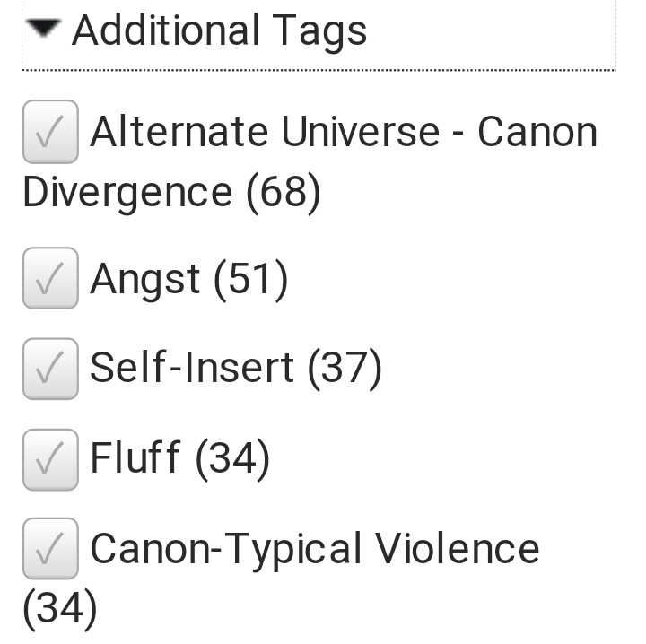Click the Angst label text

point(145,279)
